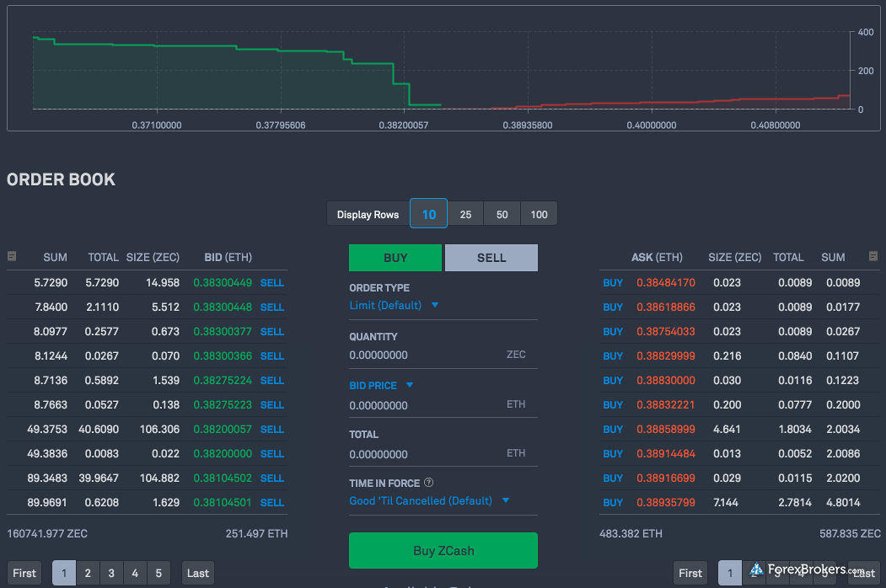Screen dimensions: 886x588
Task: Select bids page 5
Action: (x=158, y=574)
